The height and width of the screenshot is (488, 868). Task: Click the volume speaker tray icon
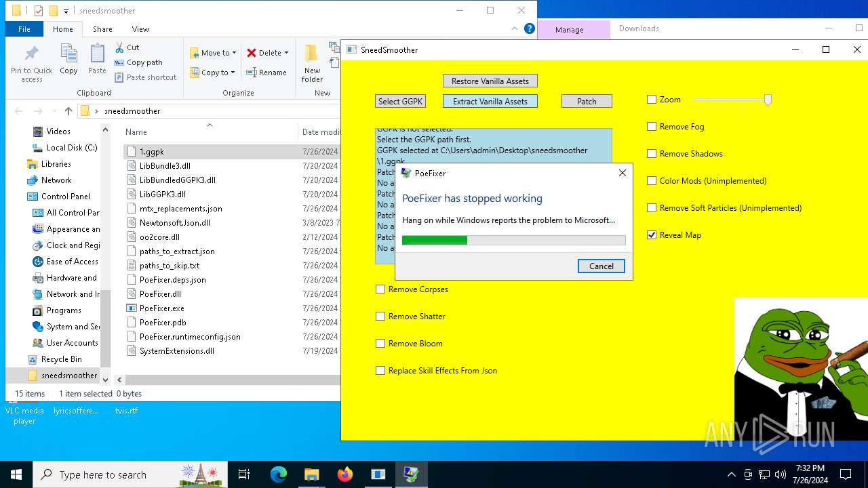point(781,474)
